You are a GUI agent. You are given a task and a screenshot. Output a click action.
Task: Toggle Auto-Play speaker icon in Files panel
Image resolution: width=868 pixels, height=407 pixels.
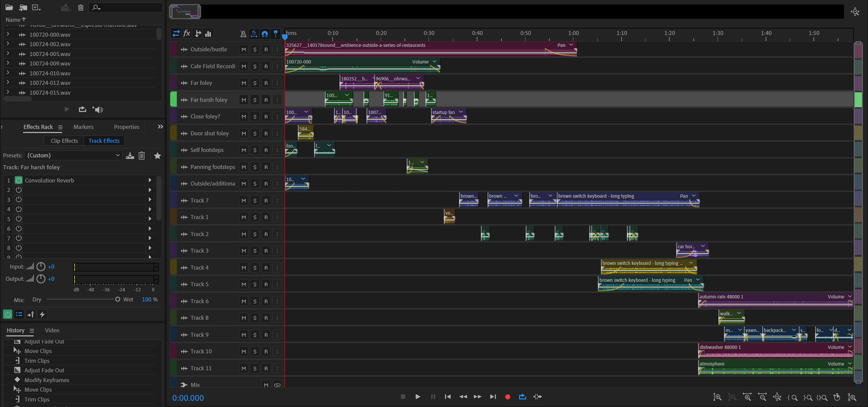point(98,109)
